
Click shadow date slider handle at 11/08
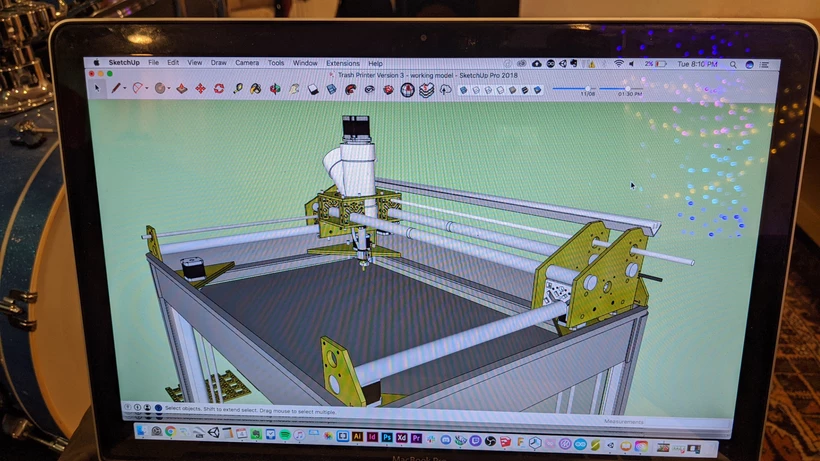(x=588, y=89)
